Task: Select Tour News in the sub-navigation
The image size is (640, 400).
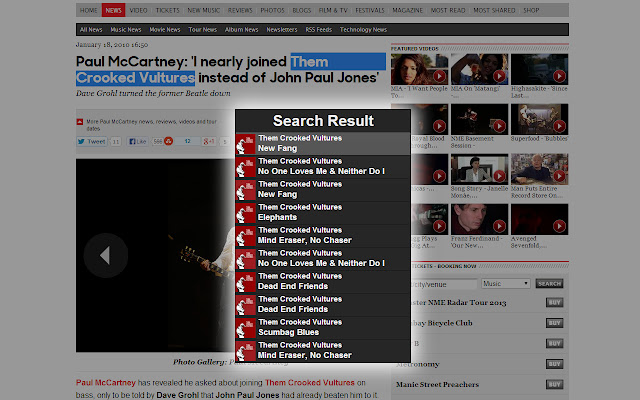Action: pyautogui.click(x=202, y=29)
